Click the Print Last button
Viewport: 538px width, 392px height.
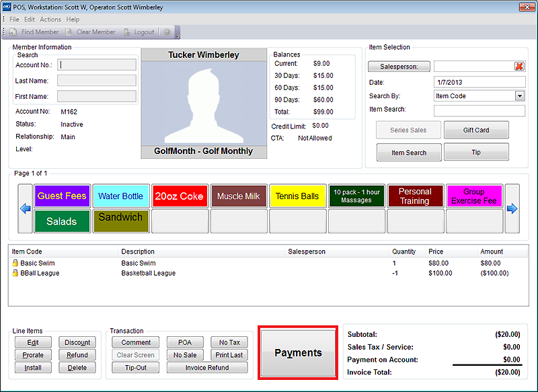[229, 355]
